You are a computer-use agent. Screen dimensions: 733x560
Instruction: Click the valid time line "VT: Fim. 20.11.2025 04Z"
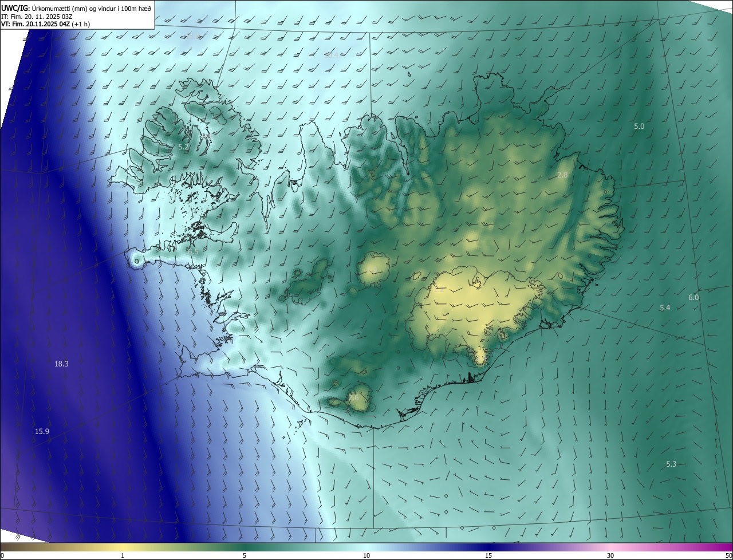(x=45, y=24)
